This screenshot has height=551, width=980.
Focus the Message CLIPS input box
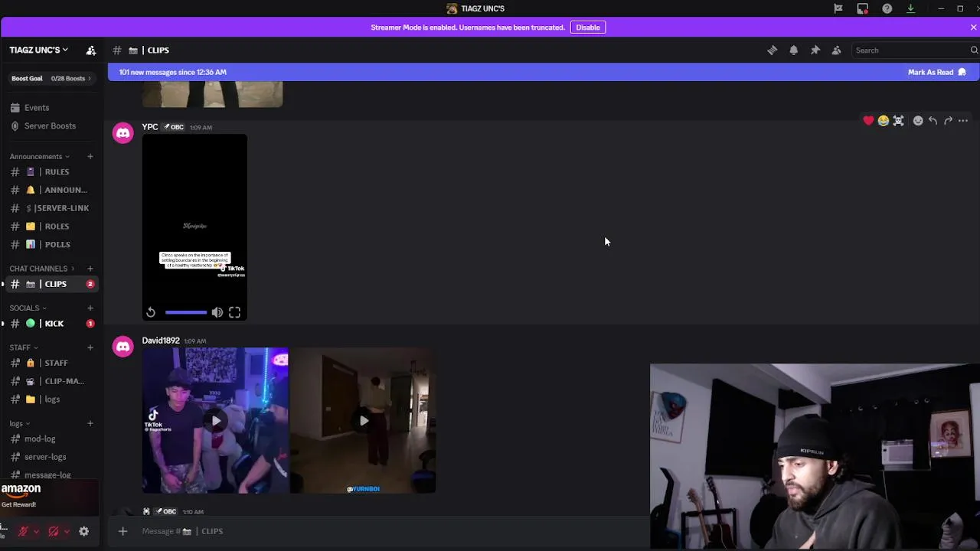coord(390,531)
